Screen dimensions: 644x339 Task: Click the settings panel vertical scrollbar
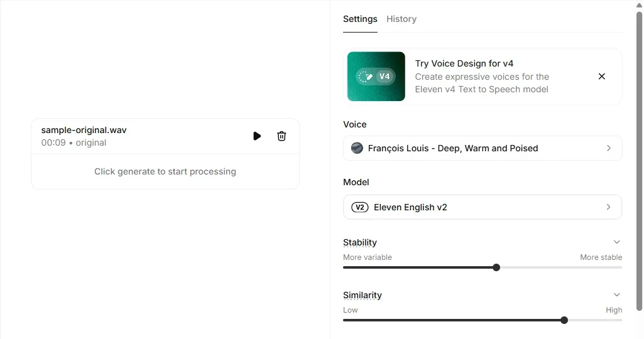coord(639,161)
